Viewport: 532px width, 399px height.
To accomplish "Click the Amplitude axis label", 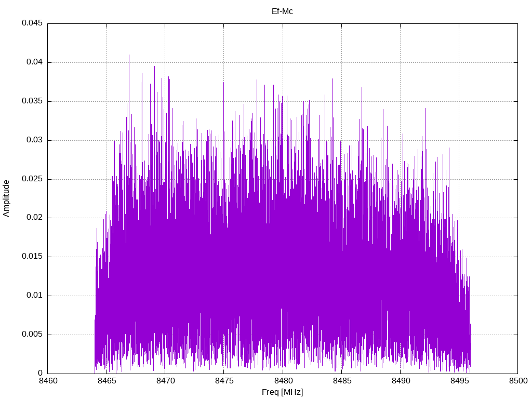I will tap(6, 198).
